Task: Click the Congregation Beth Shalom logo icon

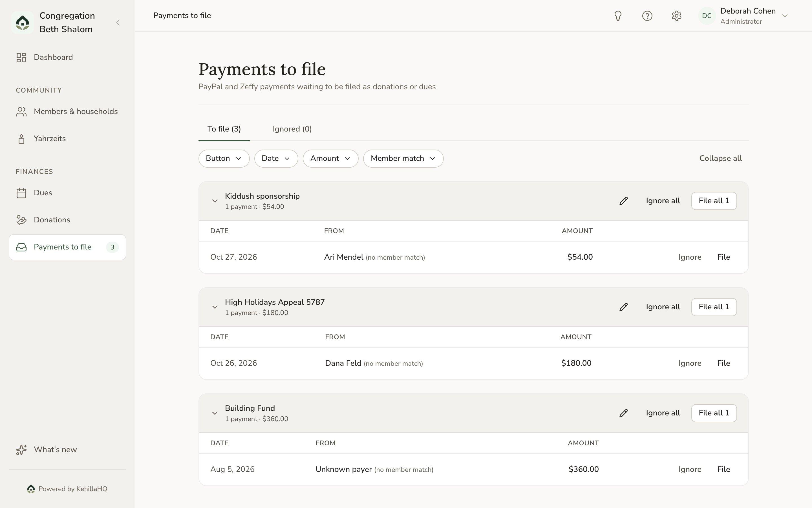Action: [x=23, y=23]
